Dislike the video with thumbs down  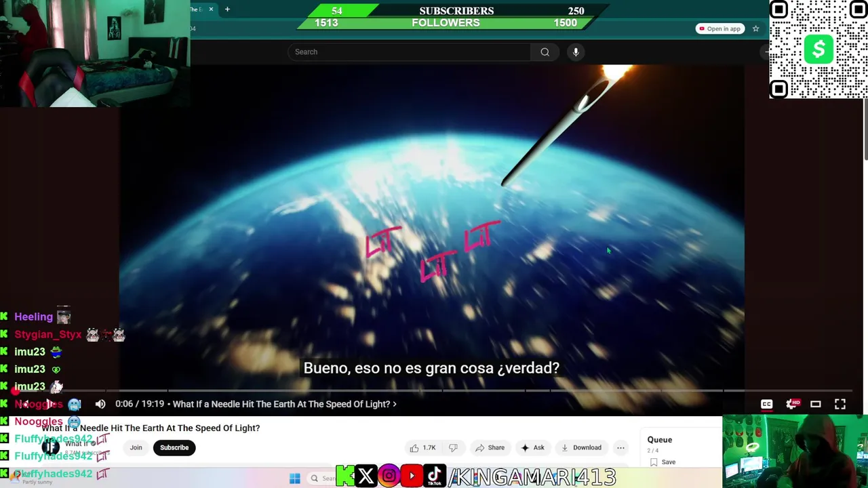click(453, 447)
